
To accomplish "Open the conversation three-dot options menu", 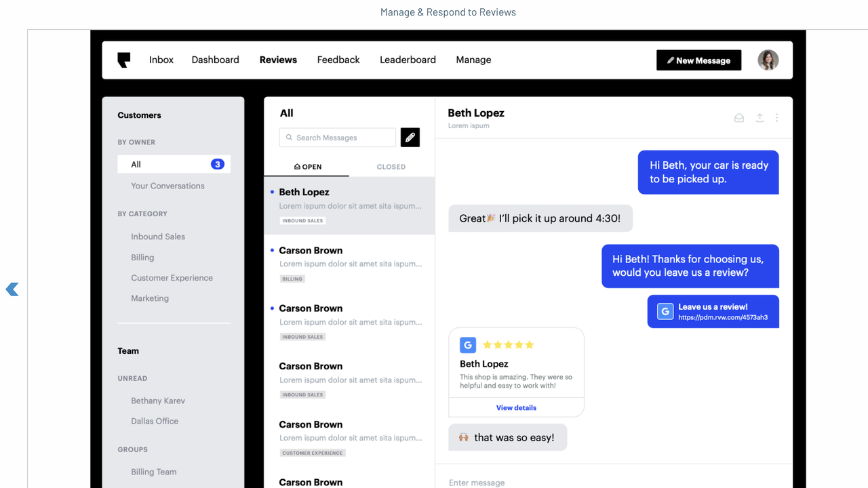I will coord(776,117).
